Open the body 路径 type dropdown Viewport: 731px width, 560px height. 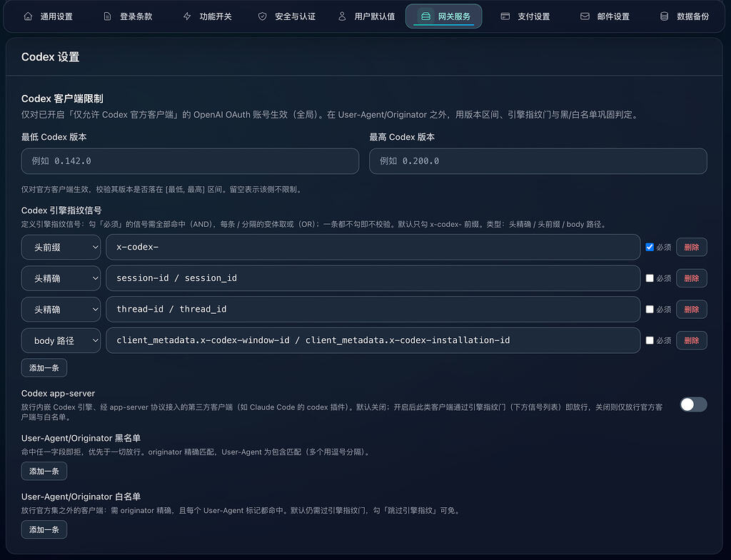(61, 340)
